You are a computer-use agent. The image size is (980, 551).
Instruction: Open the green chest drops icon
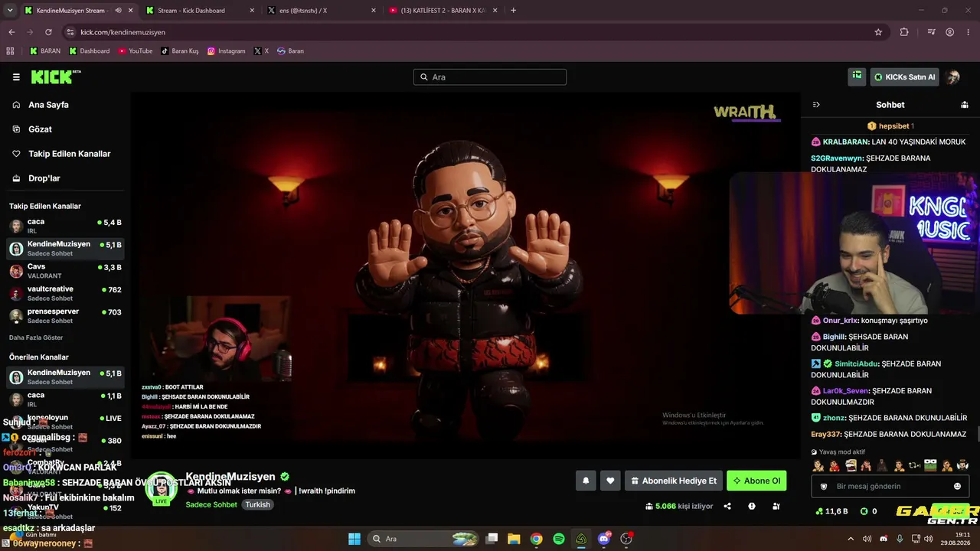tap(857, 77)
